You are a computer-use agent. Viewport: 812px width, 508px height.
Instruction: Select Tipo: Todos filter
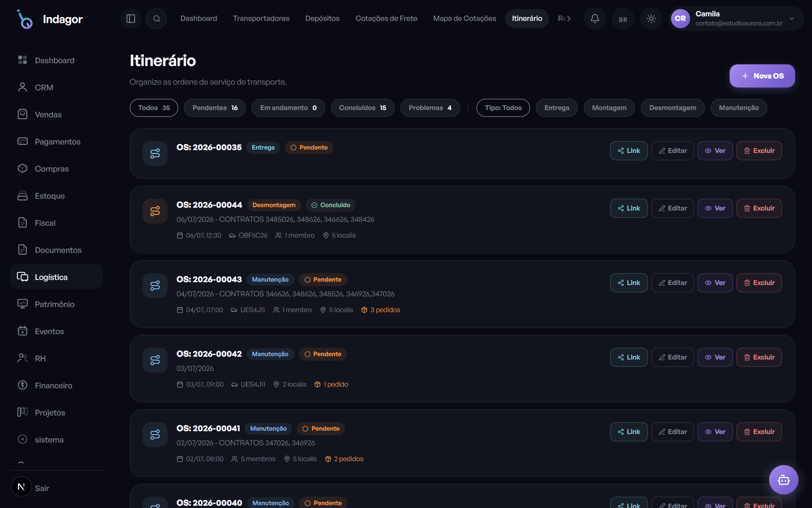(x=503, y=108)
